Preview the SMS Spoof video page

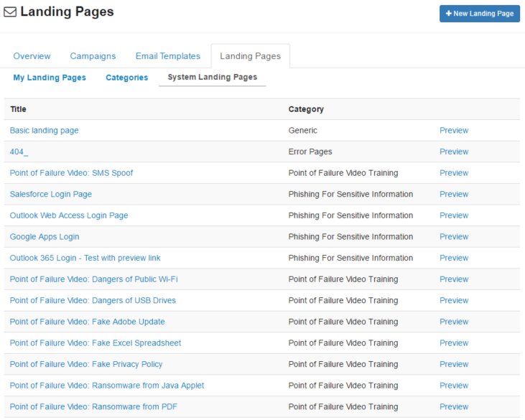[x=454, y=173]
